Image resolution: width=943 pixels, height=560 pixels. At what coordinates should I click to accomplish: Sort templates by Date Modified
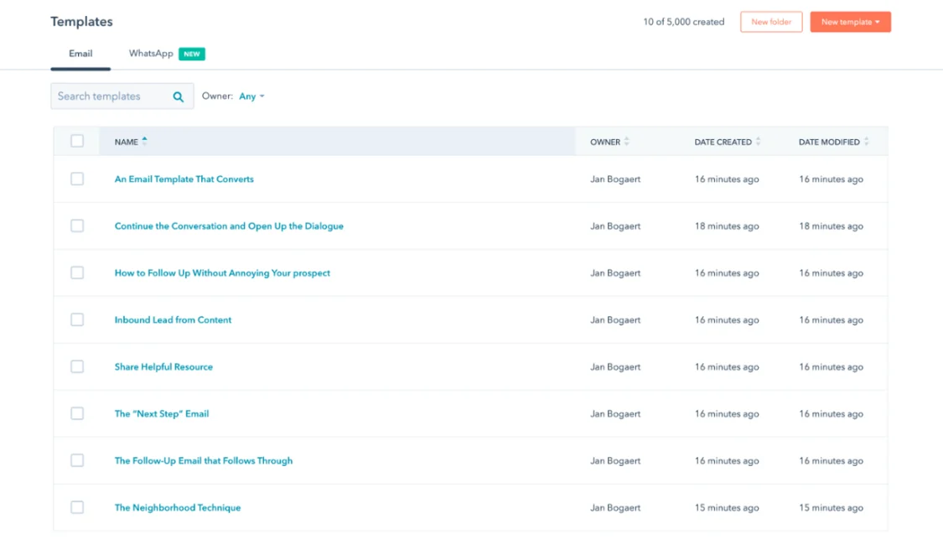point(868,142)
